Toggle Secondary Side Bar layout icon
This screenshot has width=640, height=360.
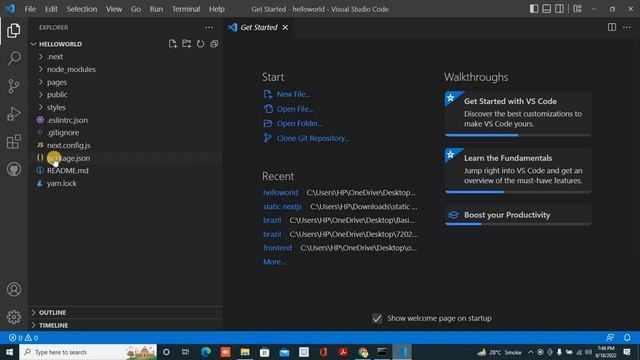tap(559, 9)
